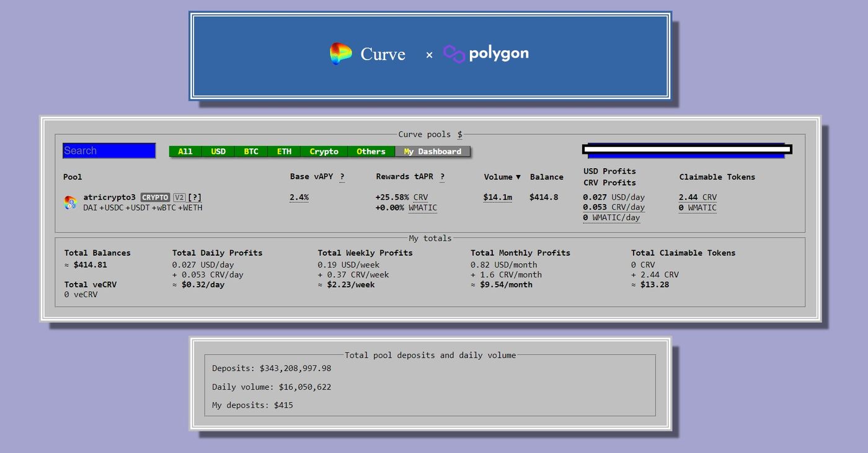This screenshot has height=453, width=868.
Task: Click DAI +USDC +USDT +wBTC +WETH text
Action: click(143, 208)
